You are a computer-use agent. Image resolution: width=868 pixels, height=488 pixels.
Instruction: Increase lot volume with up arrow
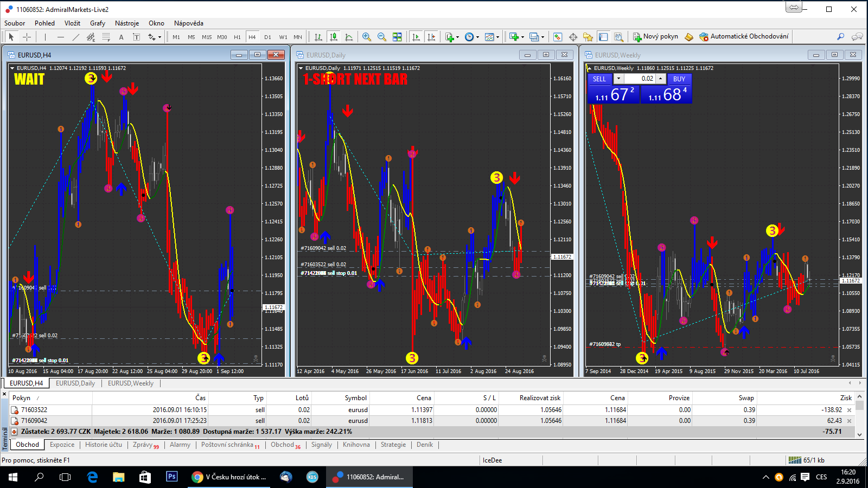pyautogui.click(x=660, y=79)
